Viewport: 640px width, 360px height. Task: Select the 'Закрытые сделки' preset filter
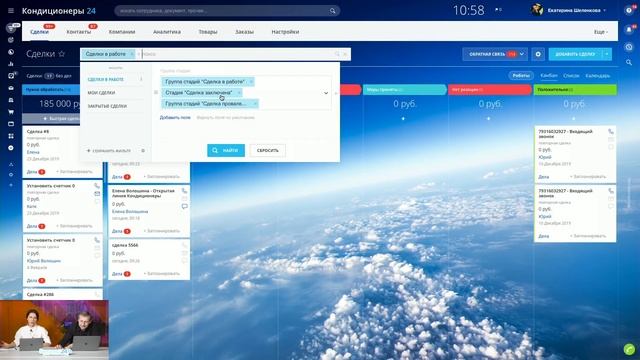coord(107,106)
